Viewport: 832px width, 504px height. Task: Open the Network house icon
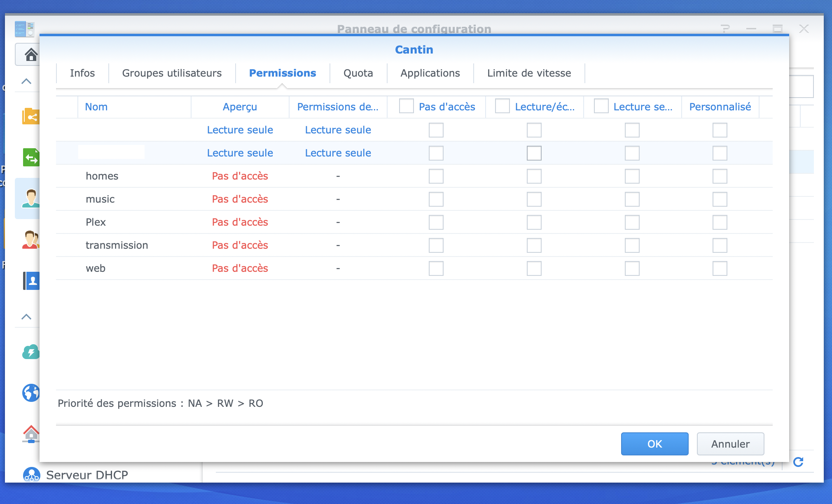(31, 434)
